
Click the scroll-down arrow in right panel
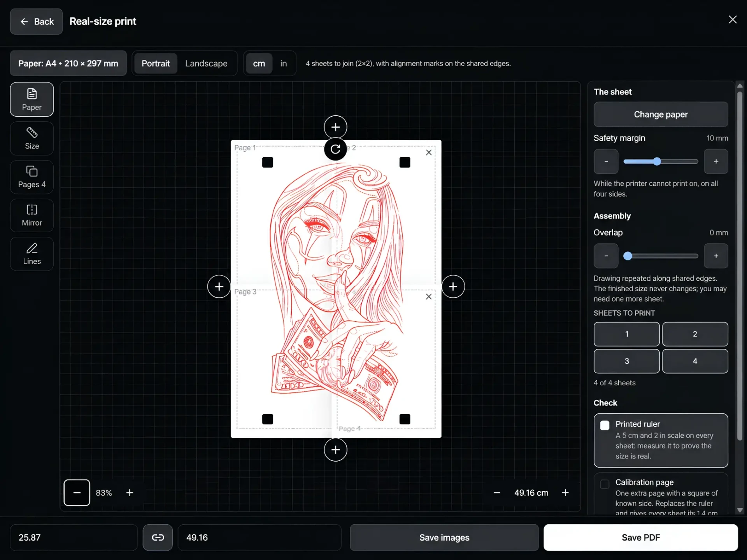tap(740, 510)
